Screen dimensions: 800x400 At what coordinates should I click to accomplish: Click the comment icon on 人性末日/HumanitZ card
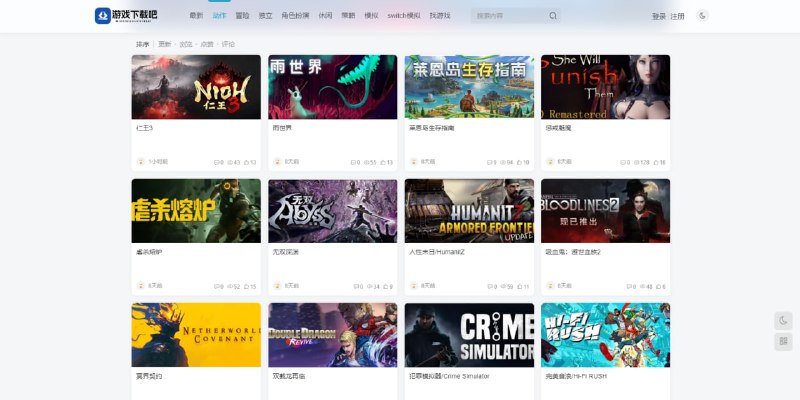click(x=489, y=287)
